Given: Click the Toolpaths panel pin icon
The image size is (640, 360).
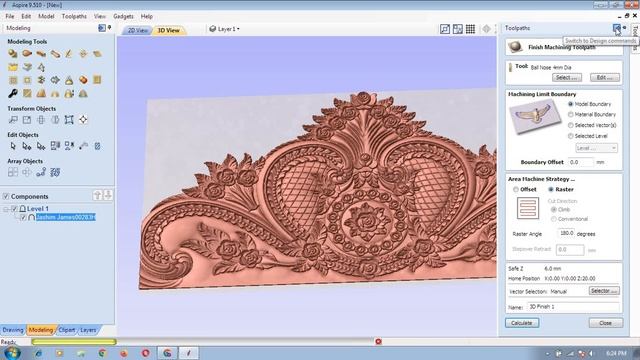Looking at the screenshot, I should [624, 28].
